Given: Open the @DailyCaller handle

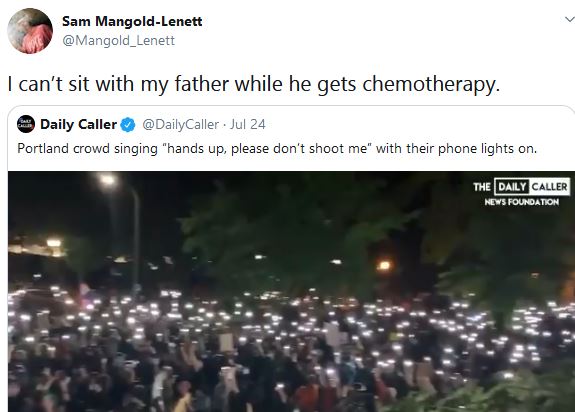Looking at the screenshot, I should [x=180, y=125].
